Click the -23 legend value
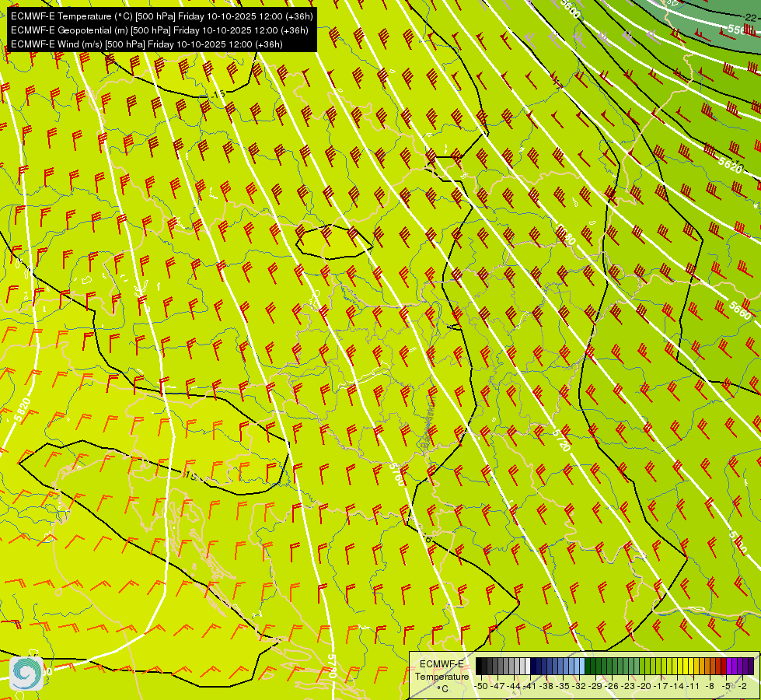Viewport: 761px width, 700px height. click(x=628, y=686)
